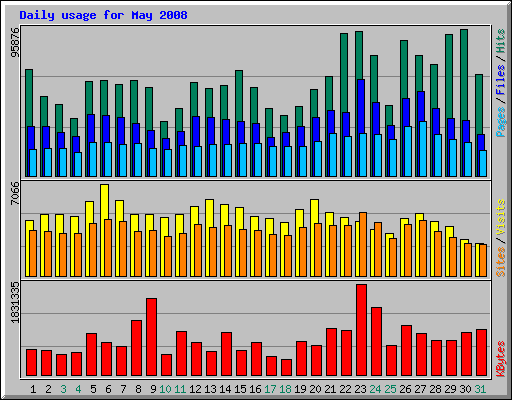The height and width of the screenshot is (400, 512).
Task: Click the 'Visits' legend label
Action: tap(501, 218)
